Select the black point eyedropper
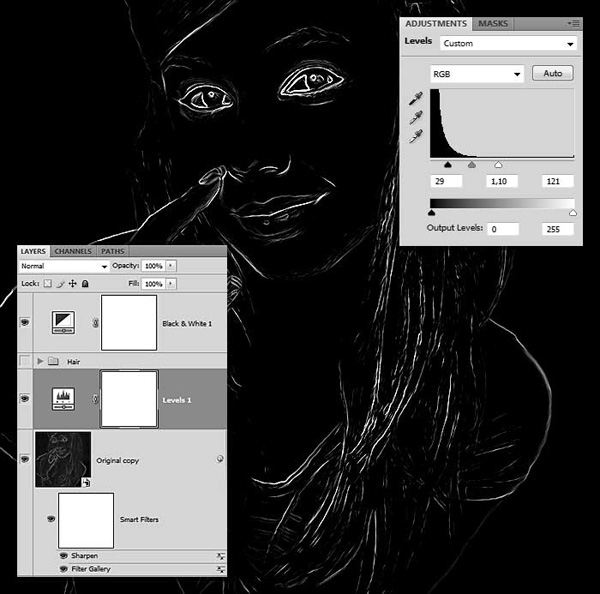 point(416,98)
